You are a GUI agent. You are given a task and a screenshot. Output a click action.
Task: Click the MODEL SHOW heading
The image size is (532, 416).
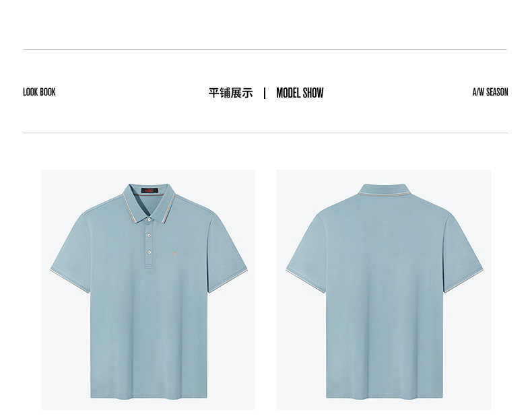300,93
